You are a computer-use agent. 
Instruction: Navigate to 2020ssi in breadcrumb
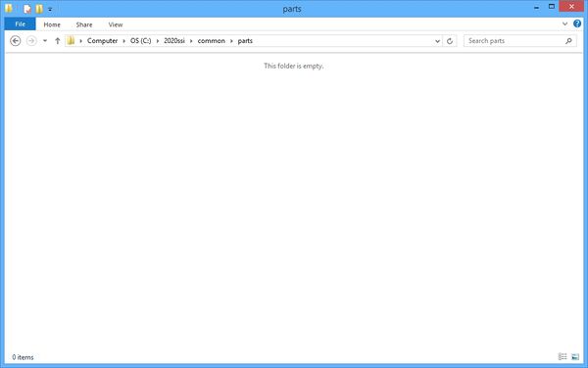174,41
